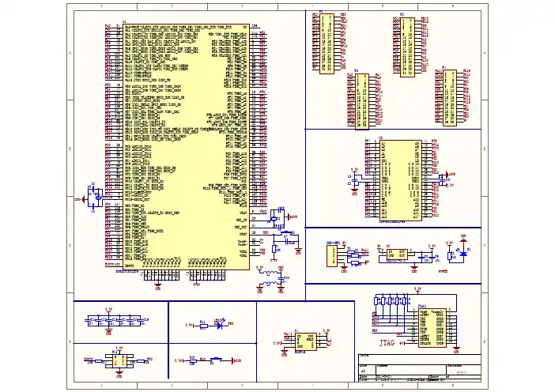Select the regulator output capacitors
The image size is (555, 392).
(428, 257)
